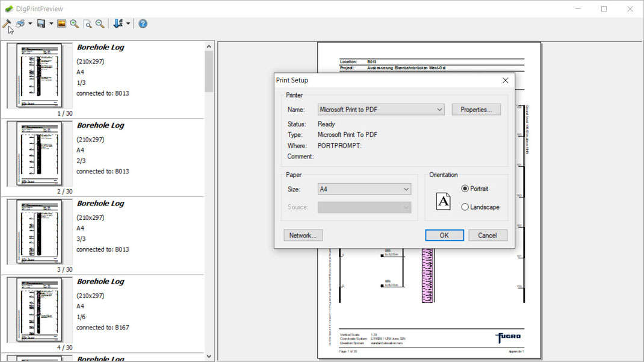
Task: Click the page list scrollbar thumb
Action: coord(209,72)
